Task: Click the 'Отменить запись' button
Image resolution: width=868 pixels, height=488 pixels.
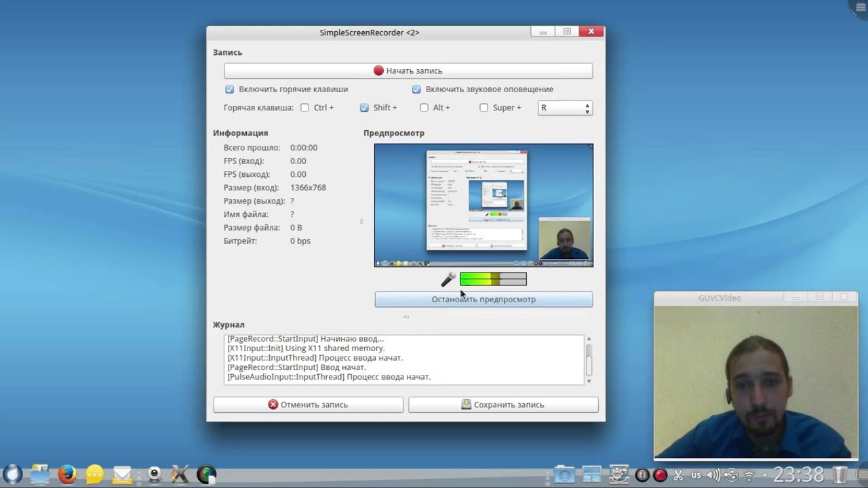Action: pyautogui.click(x=309, y=405)
